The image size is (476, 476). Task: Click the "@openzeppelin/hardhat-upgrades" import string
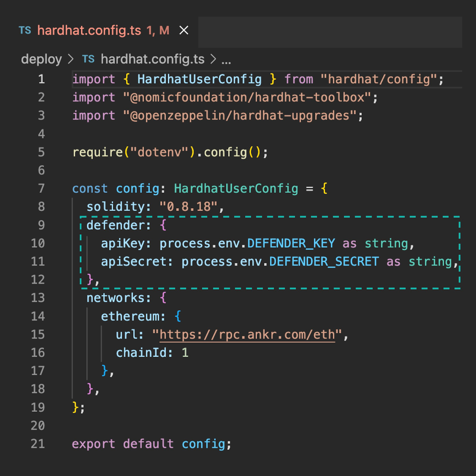240,116
